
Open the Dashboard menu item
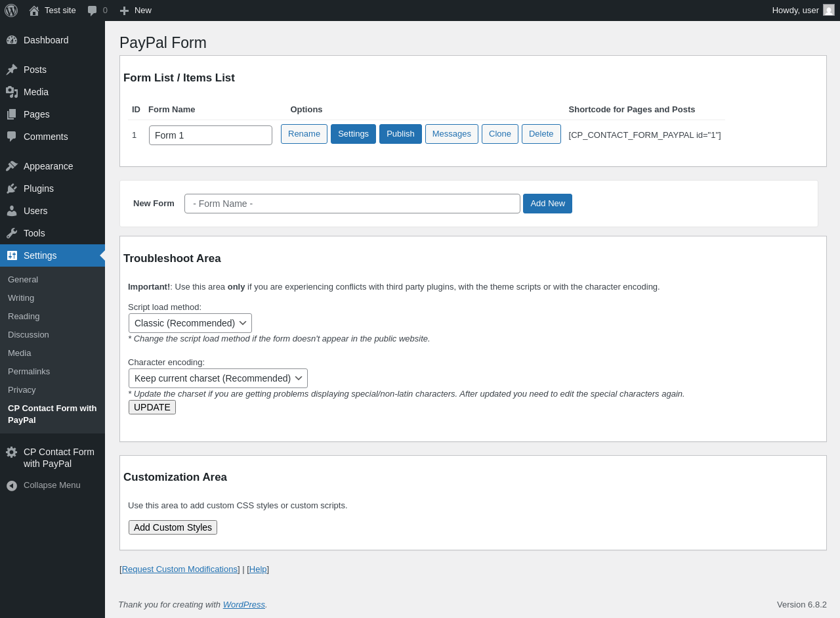pos(52,40)
